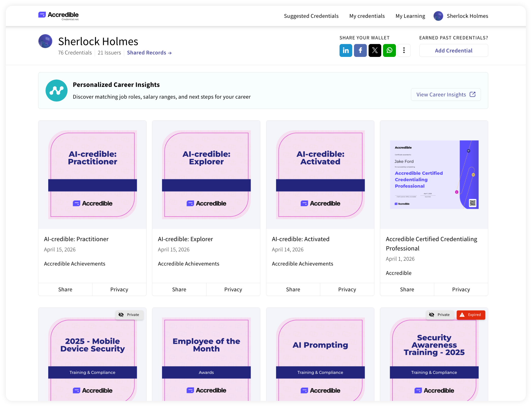Open Security Awareness Training - 2025 badge
This screenshot has width=532, height=407.
tap(434, 359)
